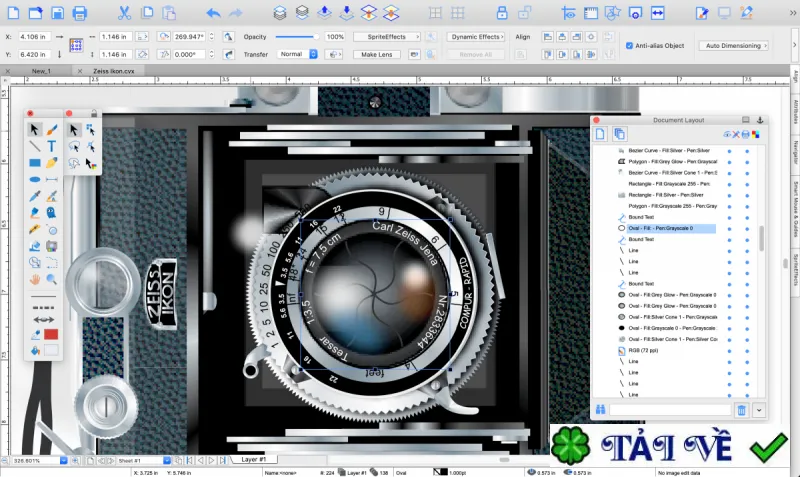Click the Make Lens button
Viewport: 800px width, 477px height.
tap(377, 55)
